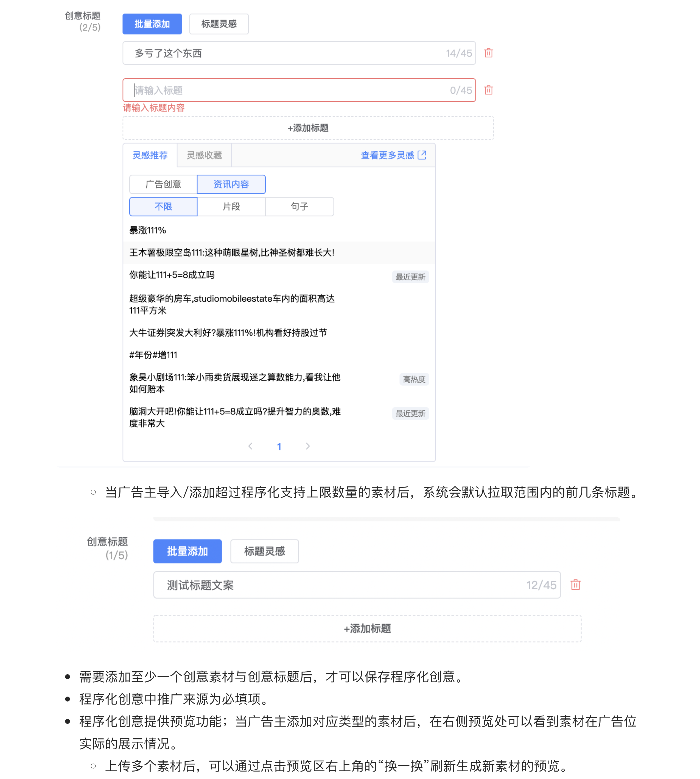Choose the 不限 filter
This screenshot has width=700, height=779.
point(163,207)
